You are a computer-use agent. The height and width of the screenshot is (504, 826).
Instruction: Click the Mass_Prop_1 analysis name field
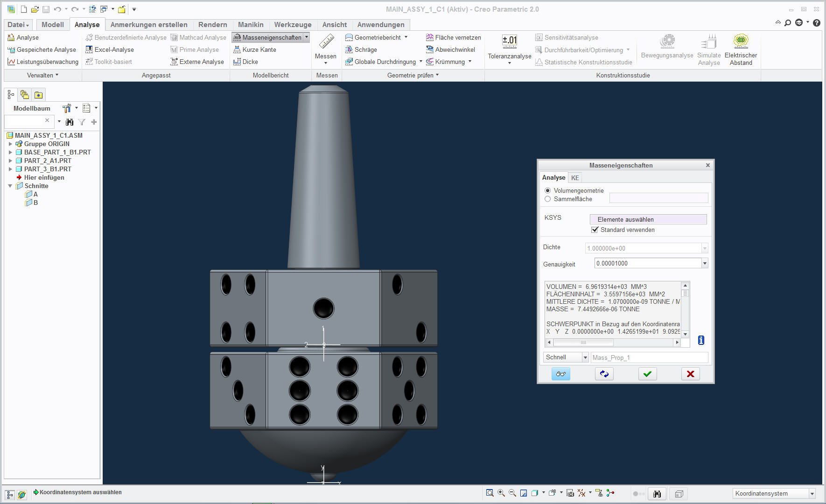[650, 357]
